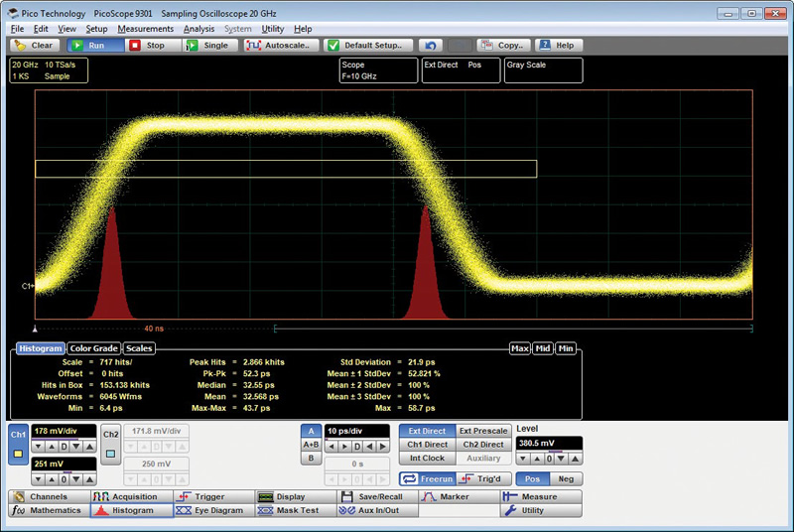Decrease Ch1 mV/div with small down arrow
The height and width of the screenshot is (532, 794).
(39, 447)
